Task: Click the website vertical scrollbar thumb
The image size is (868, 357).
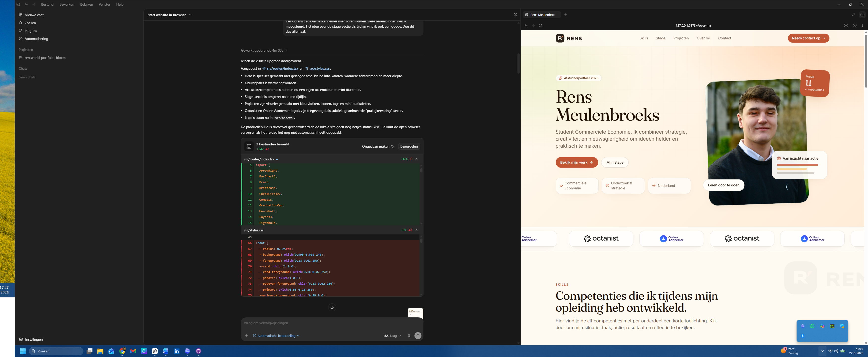Action: (865, 61)
